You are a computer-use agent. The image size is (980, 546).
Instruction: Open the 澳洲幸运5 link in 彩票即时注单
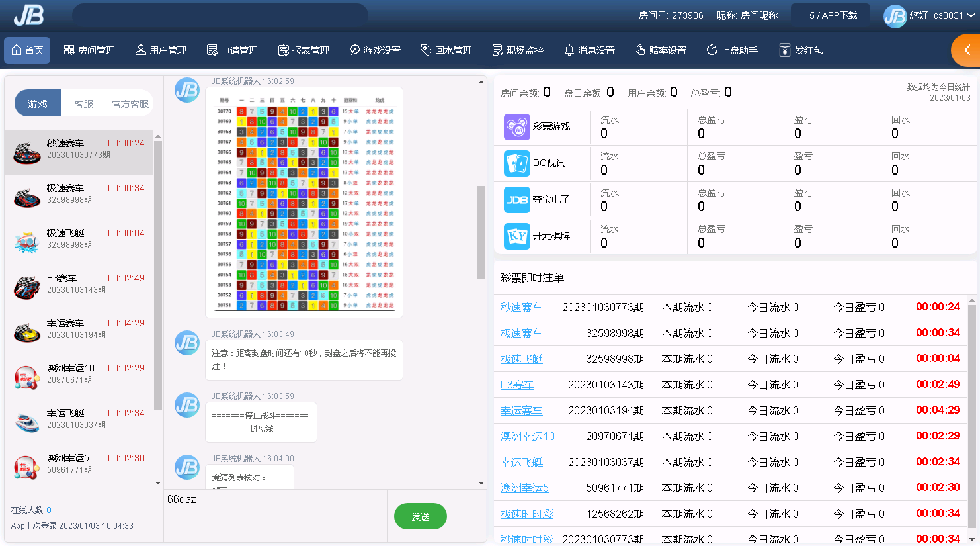pos(524,488)
